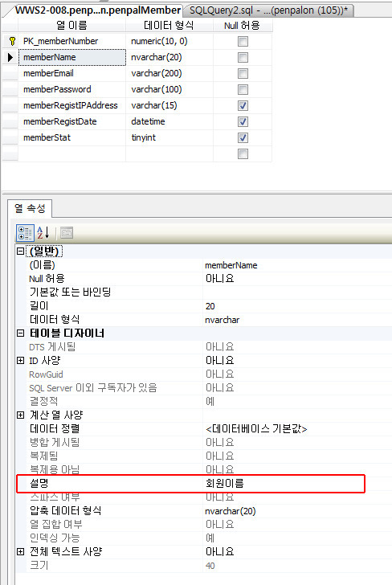
Task: Select the memberRegistDate column name cell
Action: pyautogui.click(x=71, y=121)
